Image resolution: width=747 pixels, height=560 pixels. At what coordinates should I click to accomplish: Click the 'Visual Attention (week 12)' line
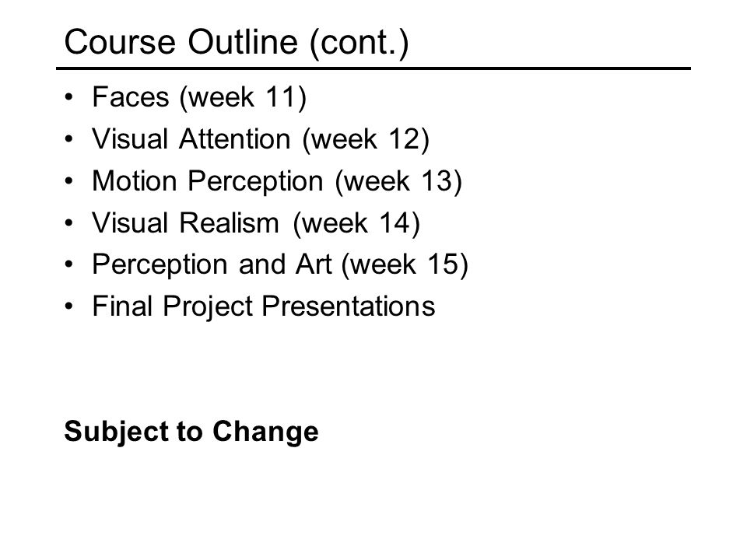pyautogui.click(x=261, y=140)
